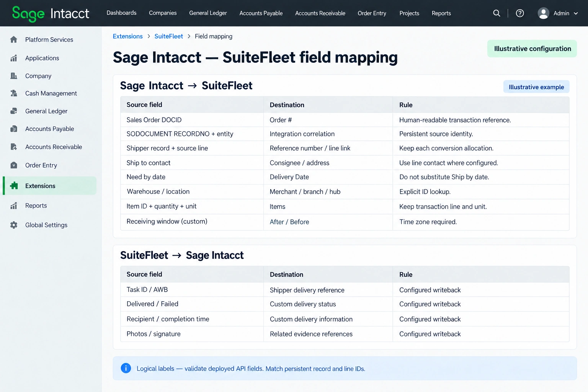This screenshot has width=588, height=392.
Task: Click the Accounts Payable sidebar icon
Action: coord(14,129)
